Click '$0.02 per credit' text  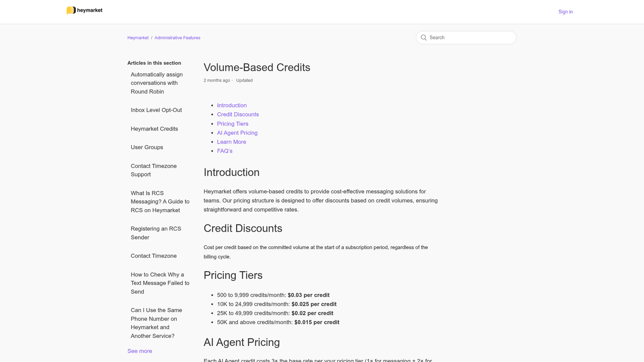pos(312,313)
